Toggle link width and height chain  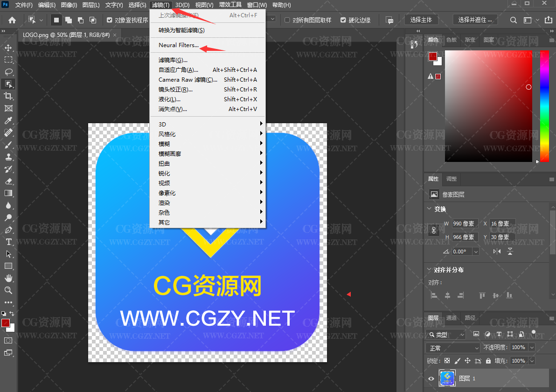(x=433, y=230)
